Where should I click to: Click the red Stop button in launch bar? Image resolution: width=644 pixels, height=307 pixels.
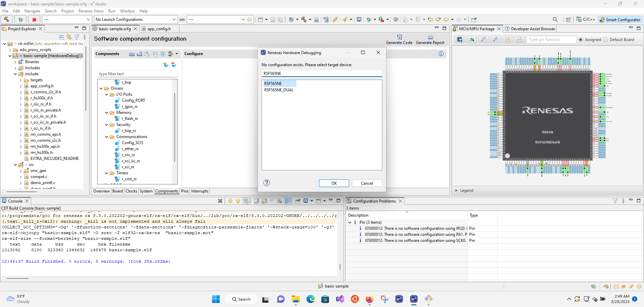[x=34, y=19]
